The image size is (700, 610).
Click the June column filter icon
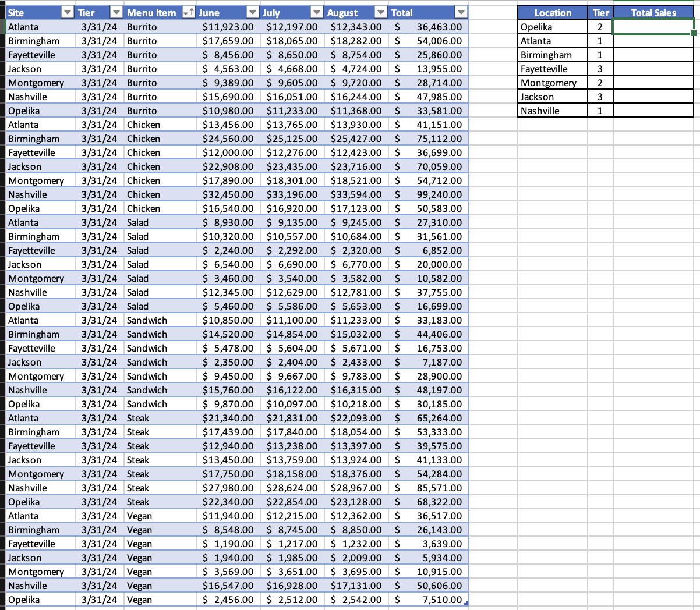click(x=252, y=12)
